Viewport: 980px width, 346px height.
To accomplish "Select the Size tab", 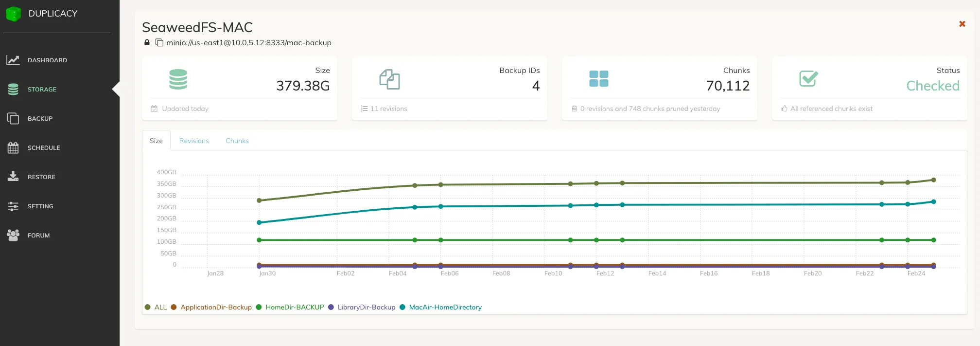I will (x=156, y=141).
